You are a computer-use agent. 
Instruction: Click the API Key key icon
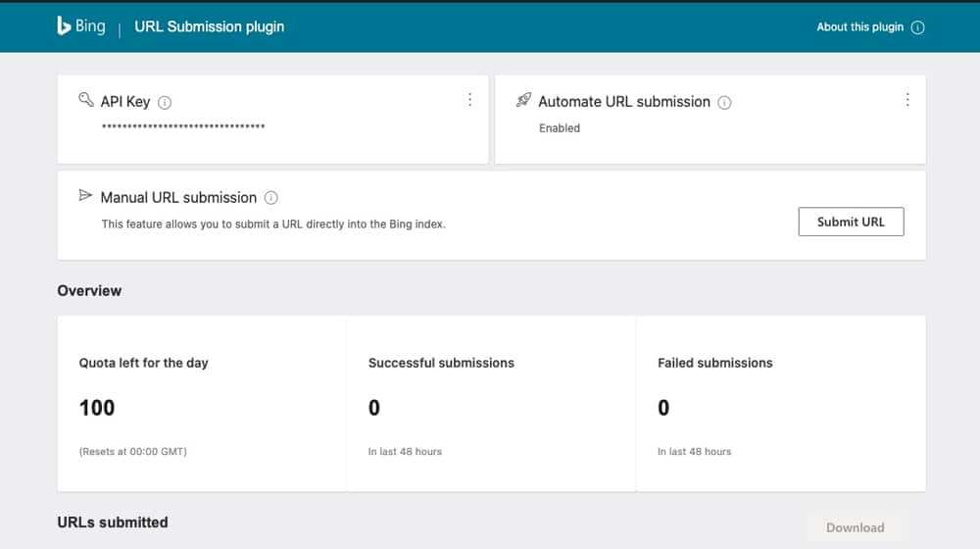click(86, 99)
